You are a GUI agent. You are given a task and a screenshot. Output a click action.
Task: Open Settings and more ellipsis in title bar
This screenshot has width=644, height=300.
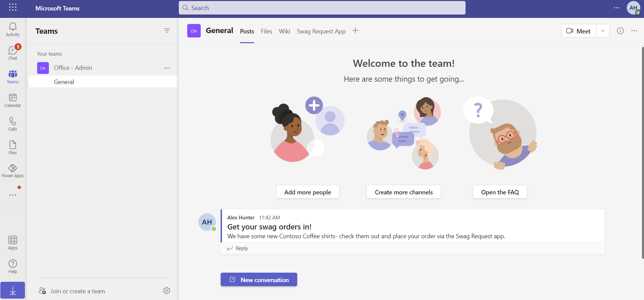tap(617, 8)
